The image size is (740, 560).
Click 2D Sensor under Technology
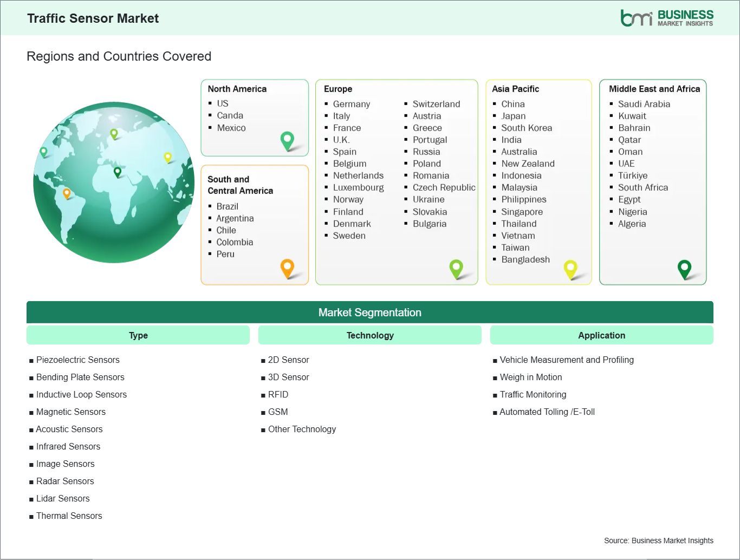click(x=289, y=360)
